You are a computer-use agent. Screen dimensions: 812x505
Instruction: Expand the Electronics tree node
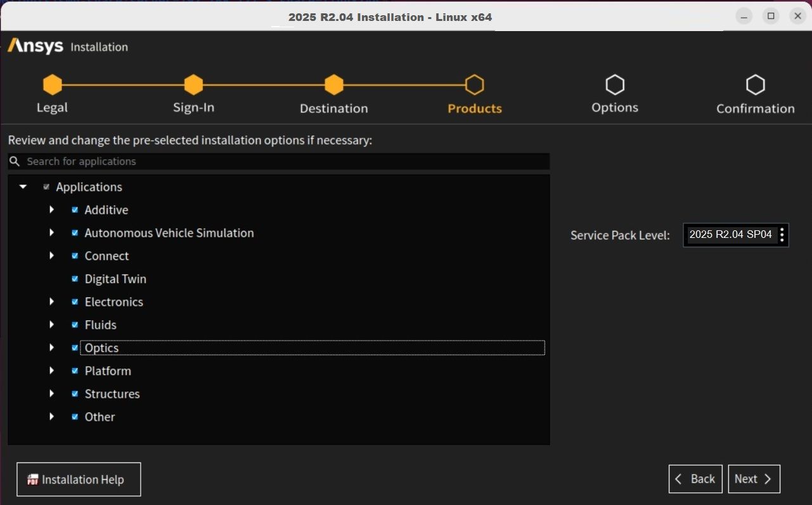pos(52,302)
